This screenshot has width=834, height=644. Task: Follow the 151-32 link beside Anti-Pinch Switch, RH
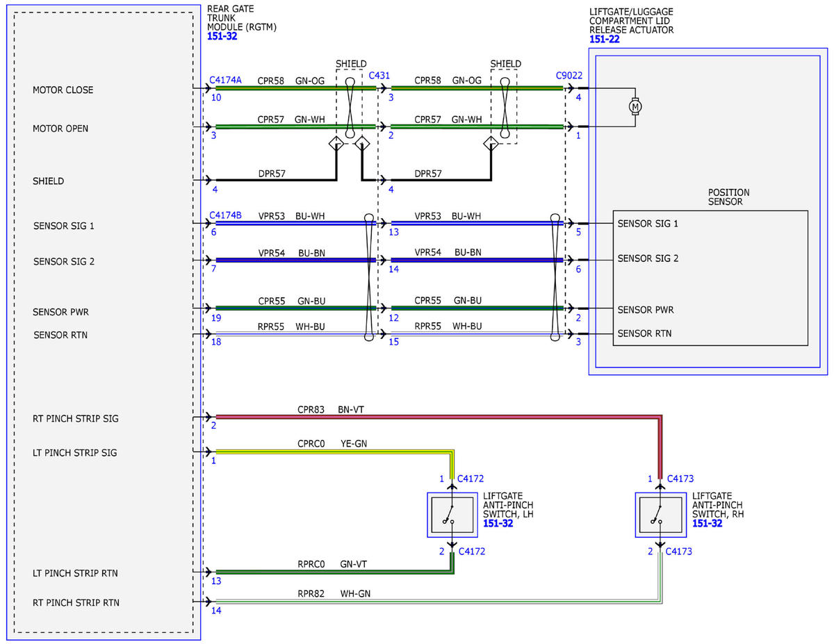click(708, 523)
